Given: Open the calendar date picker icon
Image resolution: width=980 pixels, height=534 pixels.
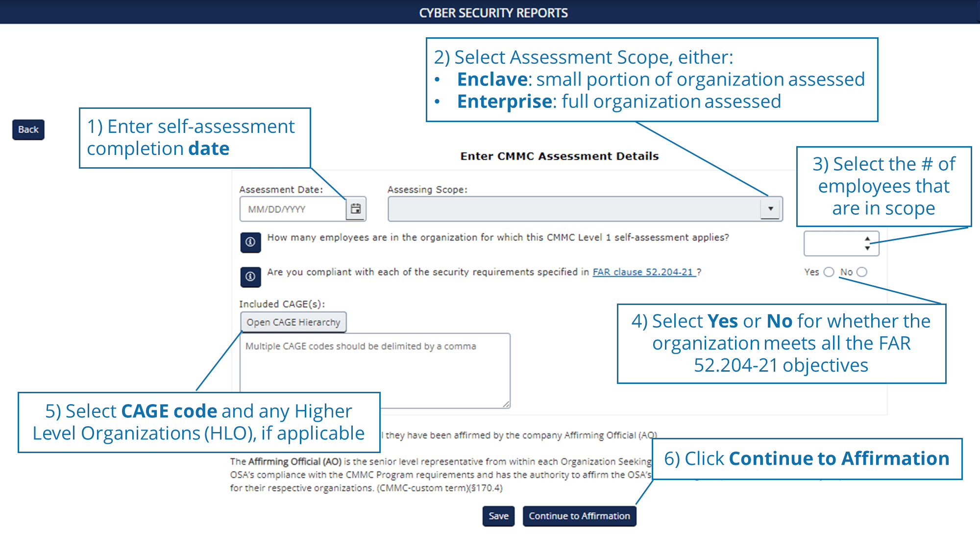Looking at the screenshot, I should [356, 208].
